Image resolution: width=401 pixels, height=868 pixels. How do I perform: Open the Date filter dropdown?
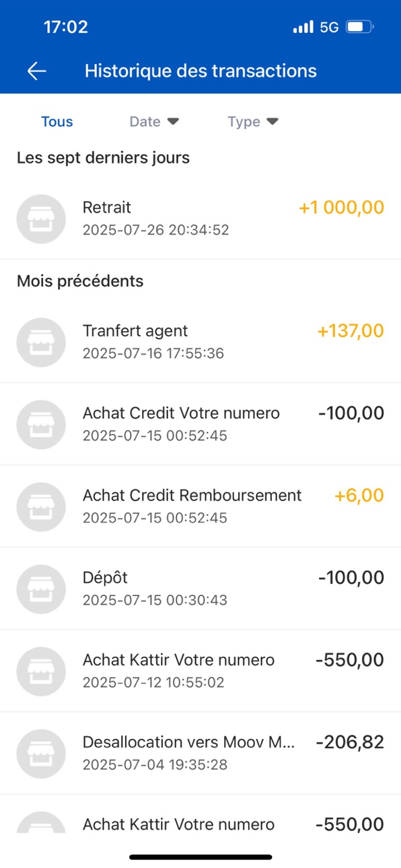tap(154, 122)
